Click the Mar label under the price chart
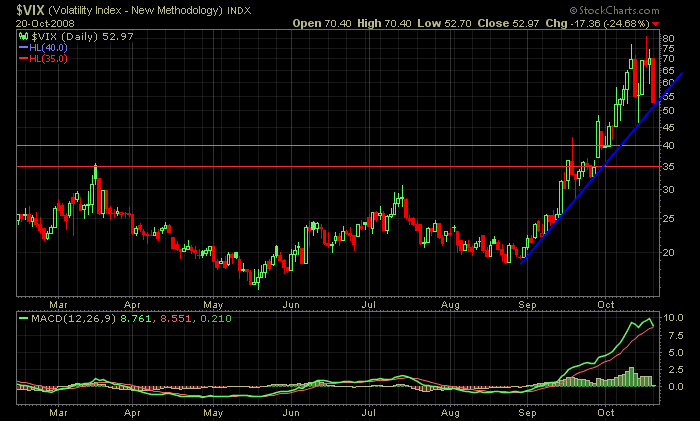Screen dimensions: 700x421 58,304
